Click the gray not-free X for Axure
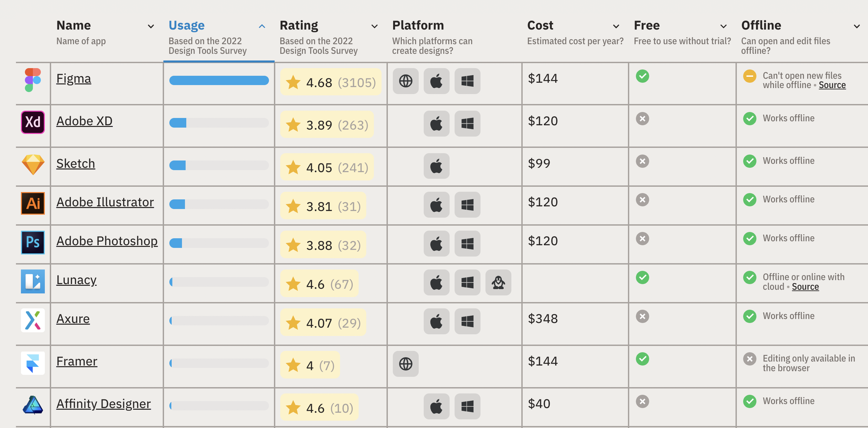868x428 pixels. (x=642, y=316)
